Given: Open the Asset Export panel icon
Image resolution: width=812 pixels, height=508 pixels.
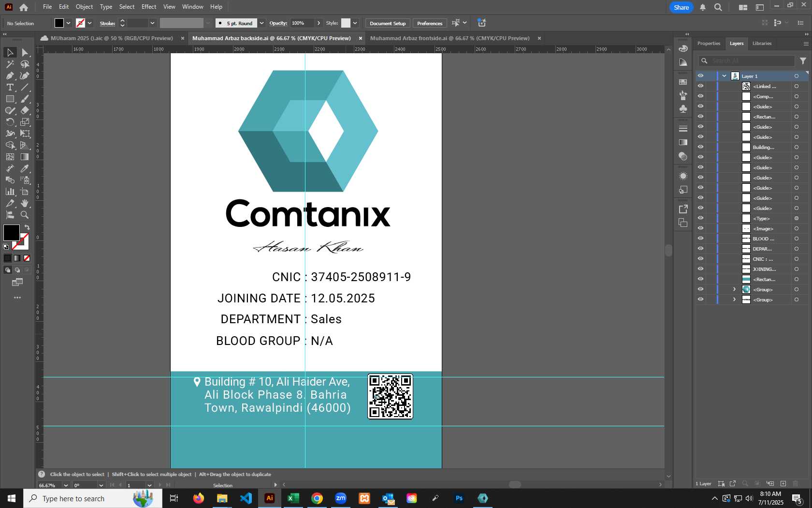Looking at the screenshot, I should (683, 209).
